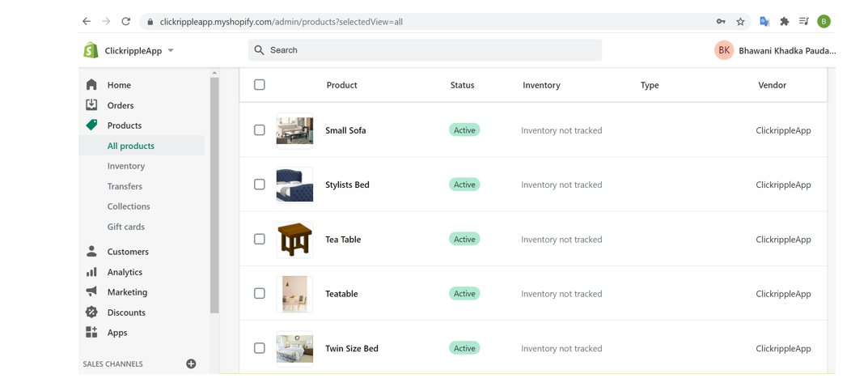Bookmark page with the star icon
Viewport: 868px width, 391px height.
point(740,22)
